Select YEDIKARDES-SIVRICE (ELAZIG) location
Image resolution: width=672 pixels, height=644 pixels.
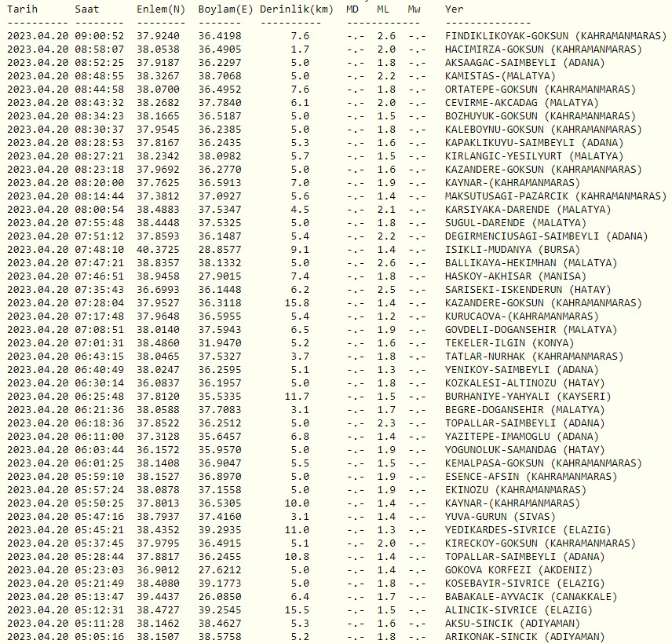pos(528,529)
